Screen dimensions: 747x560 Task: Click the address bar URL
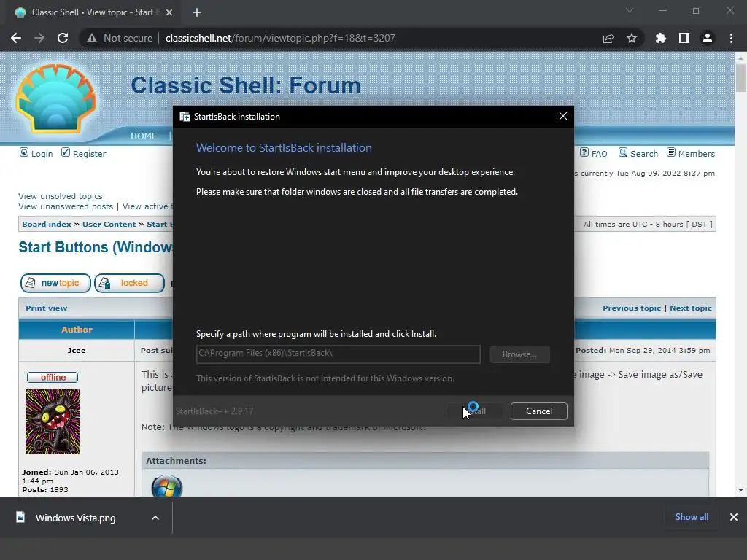[280, 38]
